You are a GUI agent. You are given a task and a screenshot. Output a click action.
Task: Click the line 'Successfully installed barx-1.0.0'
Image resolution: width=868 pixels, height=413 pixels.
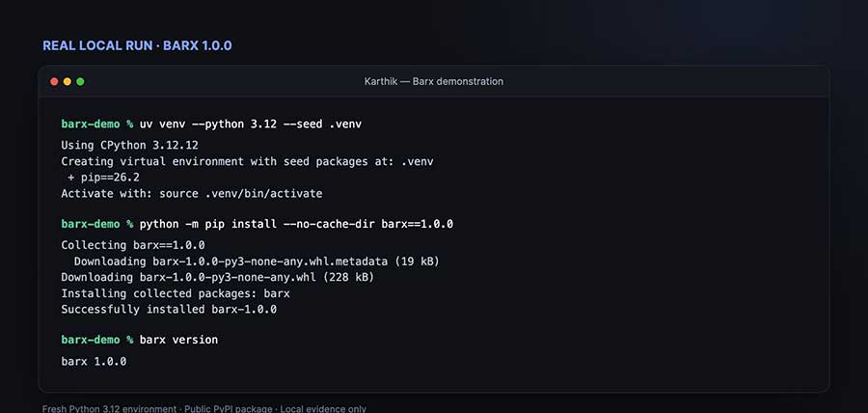169,310
